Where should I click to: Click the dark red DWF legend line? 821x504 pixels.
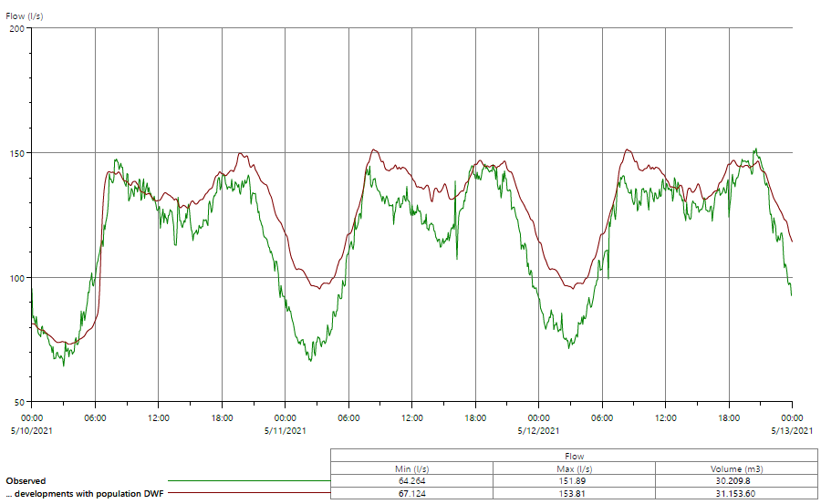(x=246, y=494)
